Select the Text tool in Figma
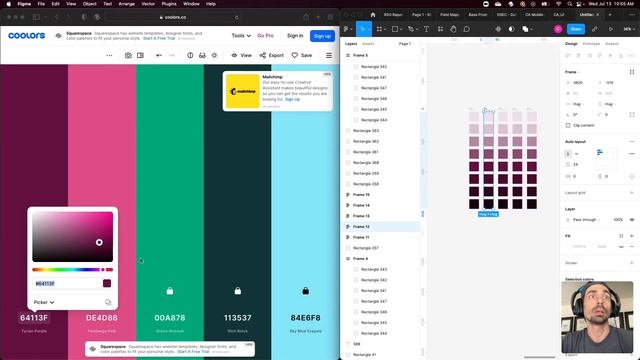Screen dimensions: 640x360 tap(426, 29)
